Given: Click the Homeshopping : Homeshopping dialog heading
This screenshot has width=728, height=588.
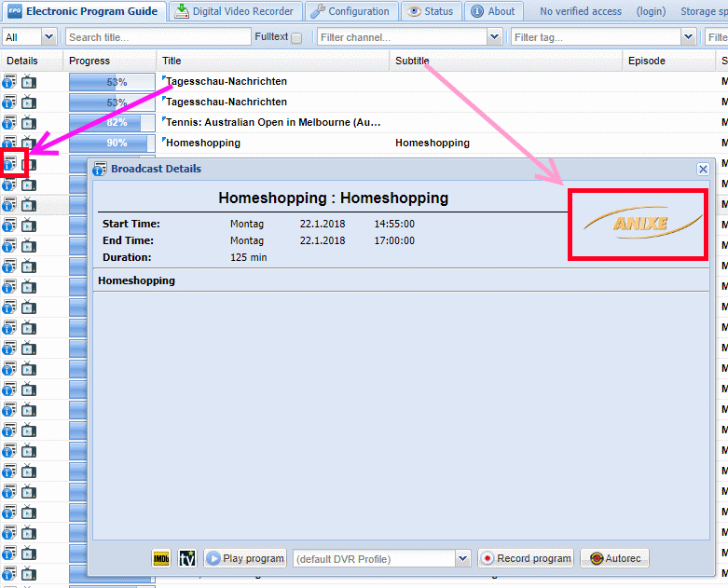Looking at the screenshot, I should (x=334, y=198).
